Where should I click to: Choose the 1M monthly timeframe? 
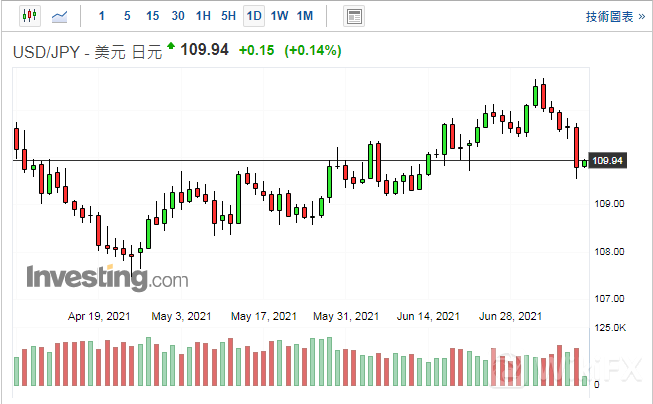305,16
